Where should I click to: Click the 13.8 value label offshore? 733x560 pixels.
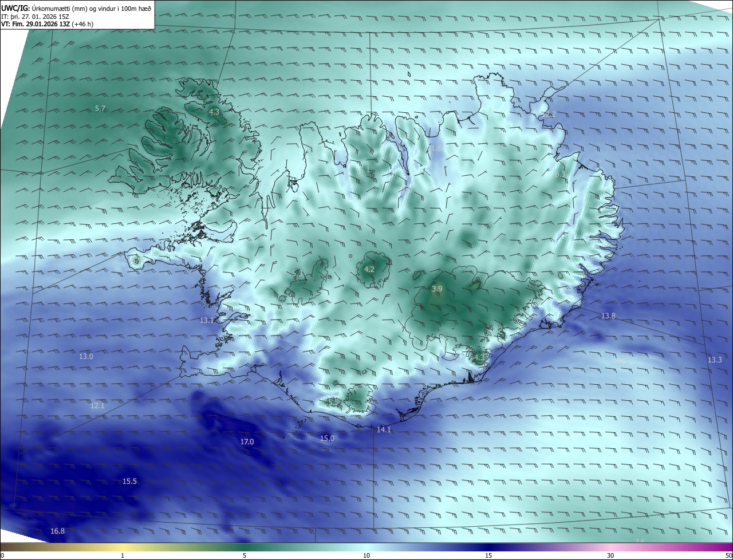click(x=608, y=316)
